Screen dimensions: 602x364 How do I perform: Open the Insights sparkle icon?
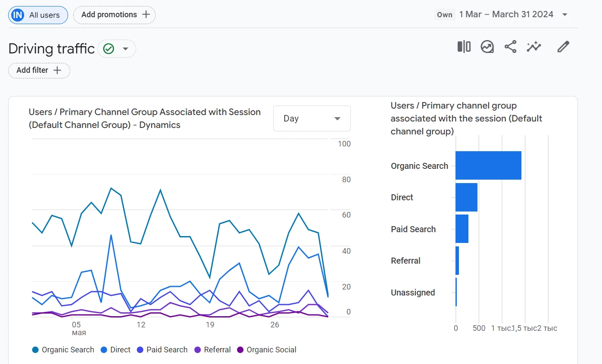tap(534, 47)
